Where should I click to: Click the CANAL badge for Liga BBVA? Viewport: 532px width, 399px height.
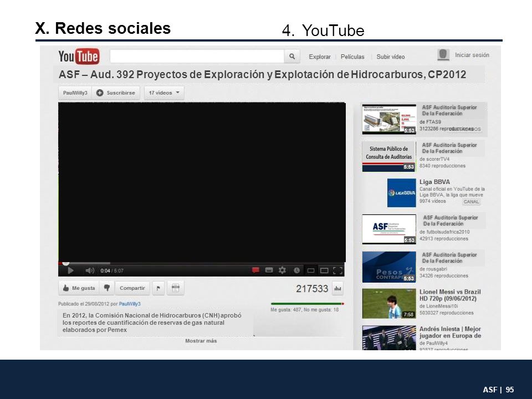tap(471, 202)
